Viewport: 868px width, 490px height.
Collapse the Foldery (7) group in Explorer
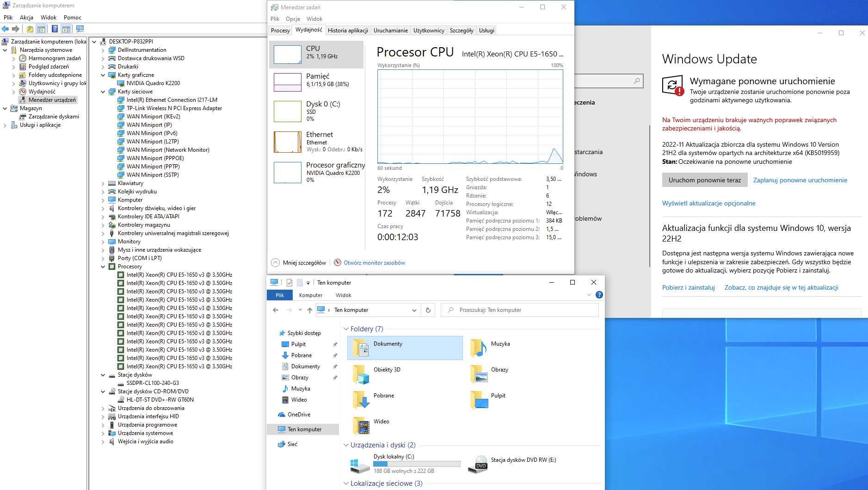point(346,329)
